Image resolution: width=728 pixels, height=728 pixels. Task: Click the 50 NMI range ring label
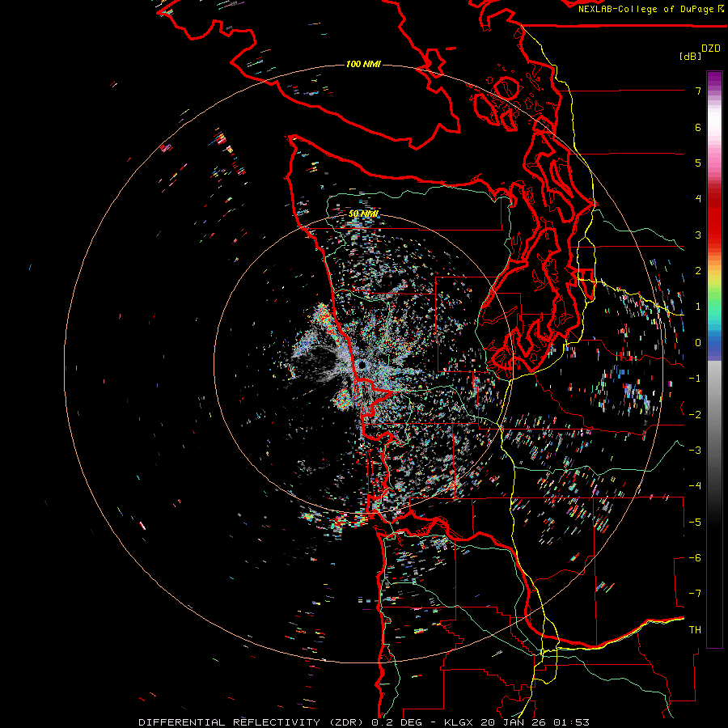coord(363,214)
